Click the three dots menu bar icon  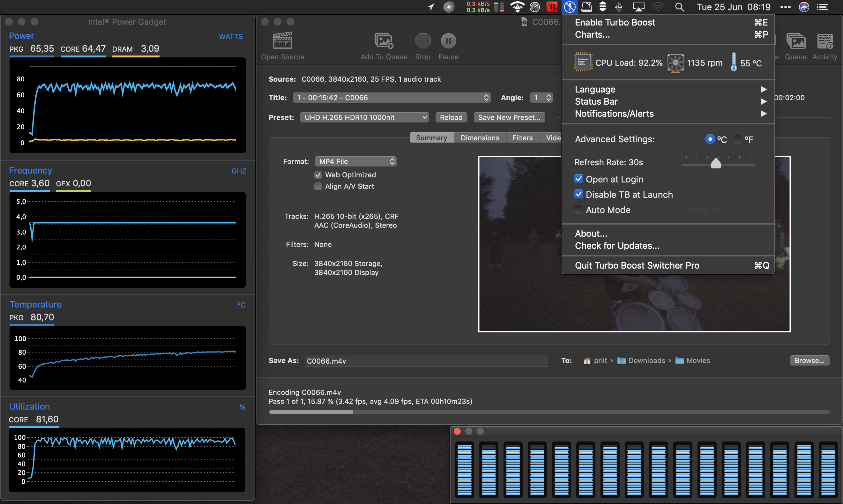tap(785, 7)
